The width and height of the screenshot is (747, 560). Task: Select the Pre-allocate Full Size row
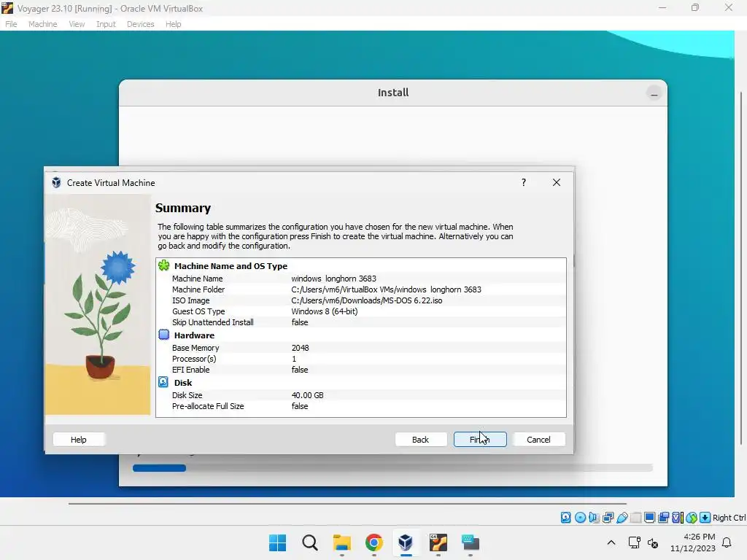coord(361,406)
